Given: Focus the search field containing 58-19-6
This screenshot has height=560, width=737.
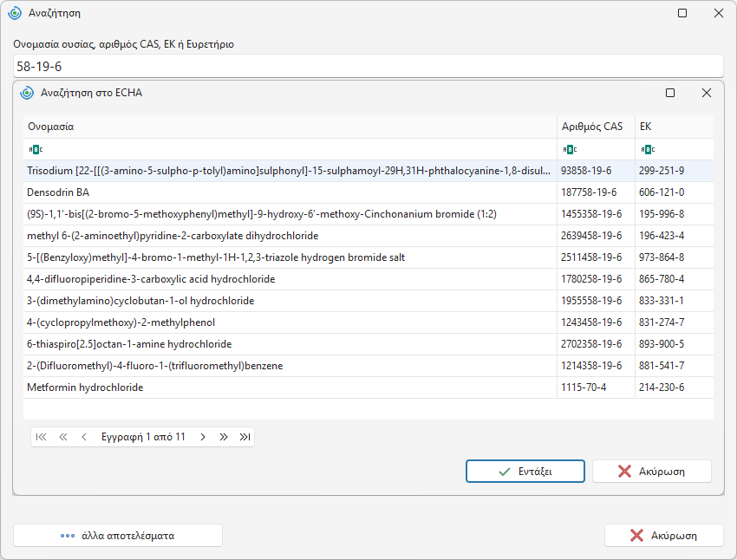Looking at the screenshot, I should pos(368,66).
